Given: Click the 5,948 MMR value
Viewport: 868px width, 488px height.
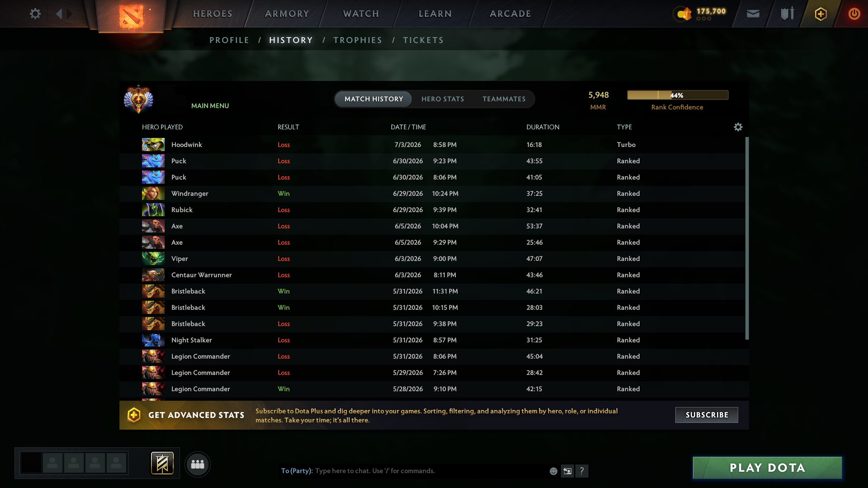Looking at the screenshot, I should coord(598,95).
